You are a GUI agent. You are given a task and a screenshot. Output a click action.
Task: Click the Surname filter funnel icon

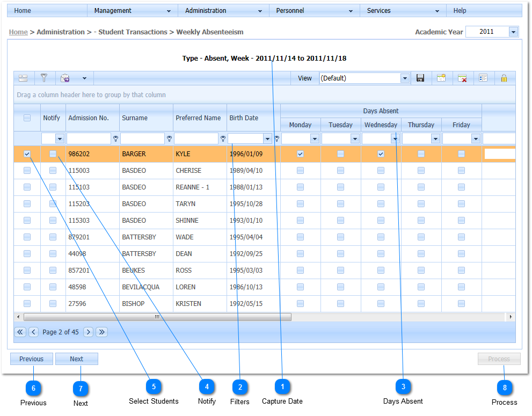(169, 139)
